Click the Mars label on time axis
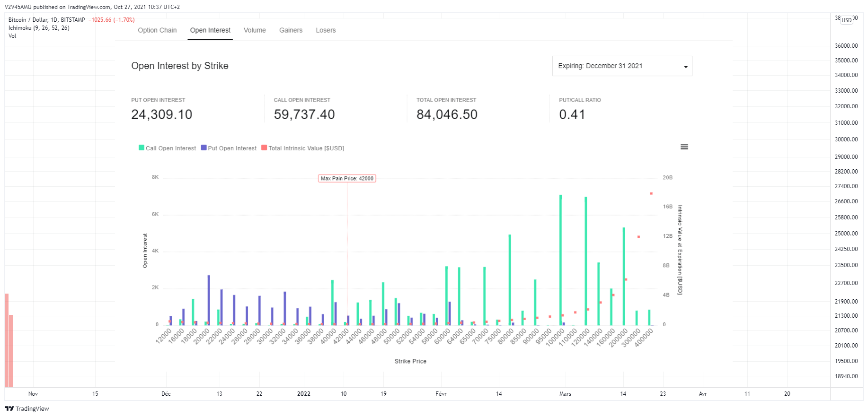868x417 pixels. (x=565, y=394)
